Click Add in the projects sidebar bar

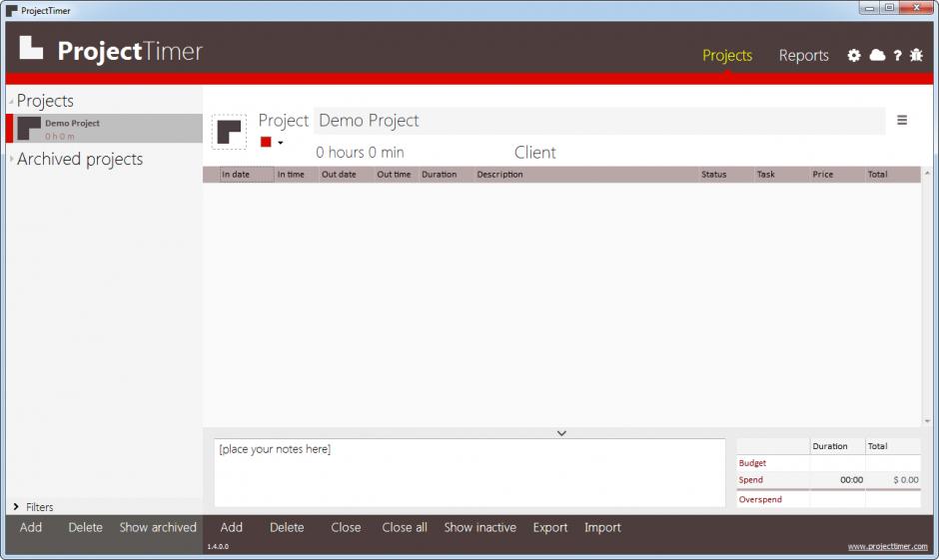click(x=31, y=527)
